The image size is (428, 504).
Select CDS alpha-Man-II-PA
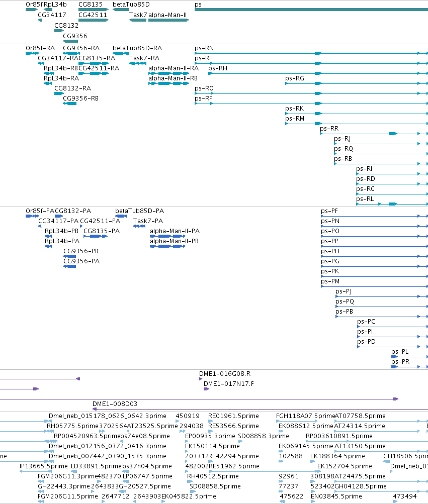click(x=175, y=231)
